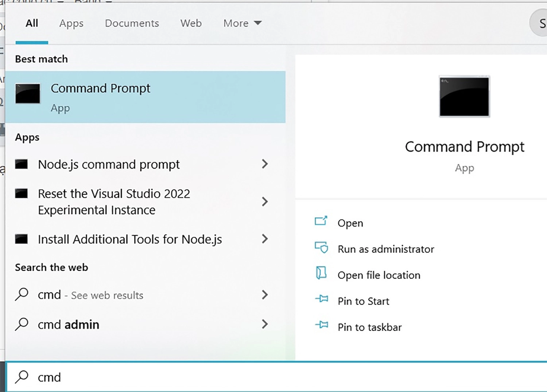Expand the Reset Visual Studio 2022 chevron

tap(265, 201)
